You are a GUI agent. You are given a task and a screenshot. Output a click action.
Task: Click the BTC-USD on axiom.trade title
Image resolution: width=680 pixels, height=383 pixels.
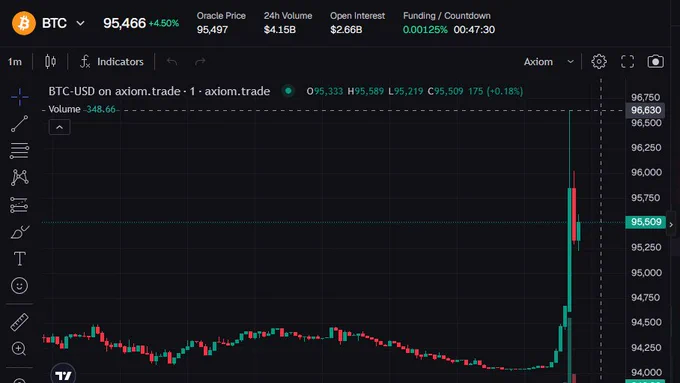click(159, 91)
